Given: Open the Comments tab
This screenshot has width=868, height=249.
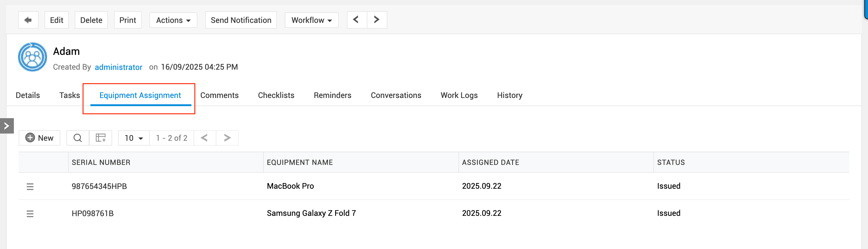Looking at the screenshot, I should tap(219, 95).
